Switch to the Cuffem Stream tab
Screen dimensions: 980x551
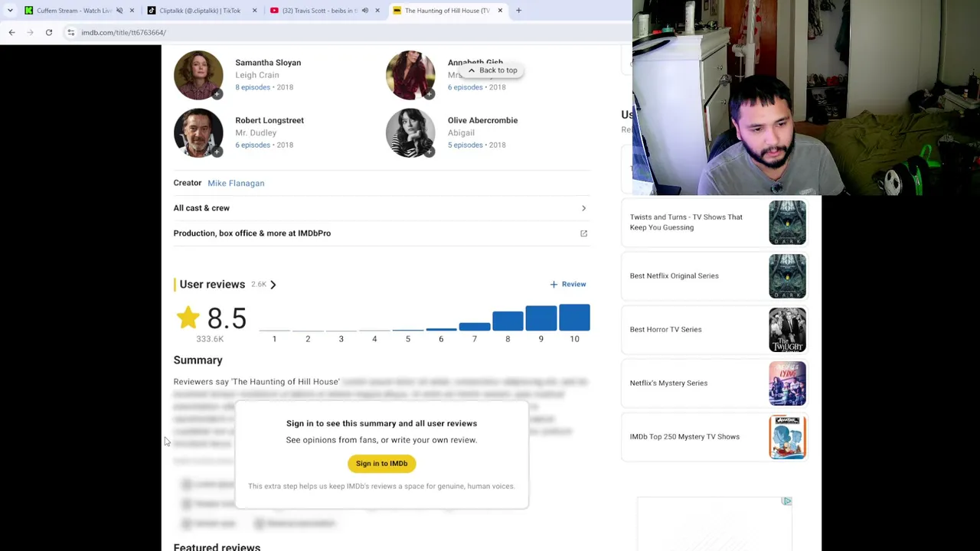(69, 11)
